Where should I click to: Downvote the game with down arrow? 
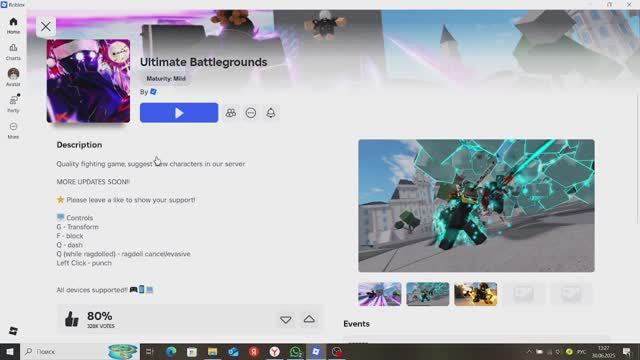click(x=286, y=320)
